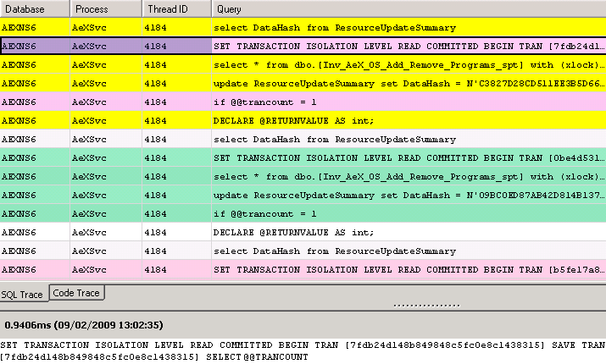Viewport: 606px width, 364px height.
Task: Click the Query column header
Action: pyautogui.click(x=407, y=8)
